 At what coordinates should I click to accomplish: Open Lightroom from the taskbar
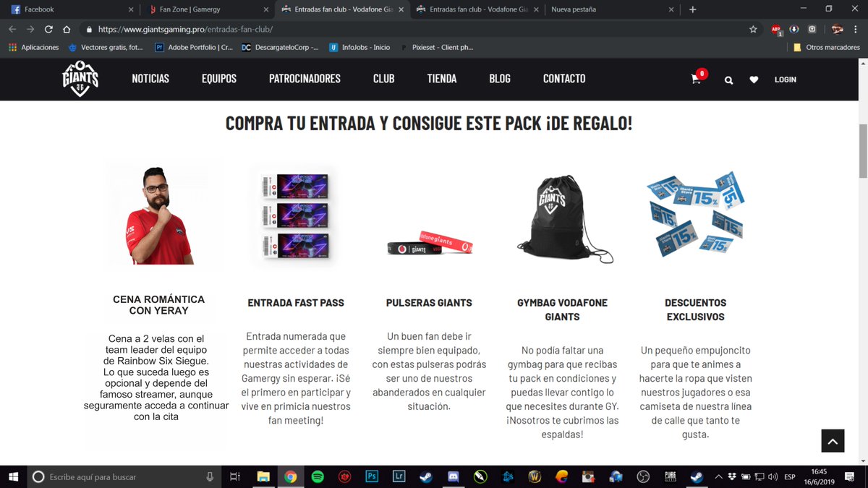(x=399, y=476)
